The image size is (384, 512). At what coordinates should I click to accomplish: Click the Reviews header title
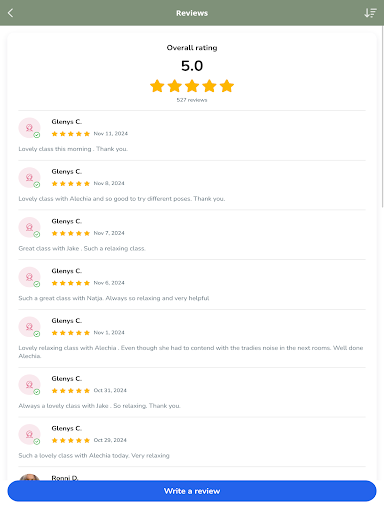192,13
